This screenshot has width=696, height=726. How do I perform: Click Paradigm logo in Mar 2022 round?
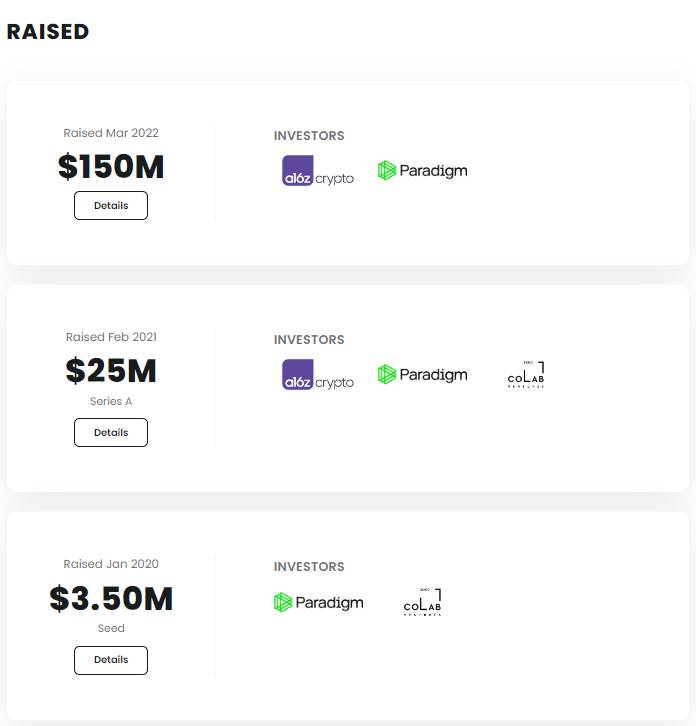pos(422,171)
